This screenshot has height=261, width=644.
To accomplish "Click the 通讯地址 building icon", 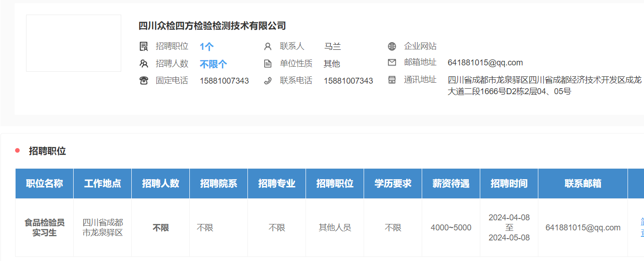I will coord(392,80).
